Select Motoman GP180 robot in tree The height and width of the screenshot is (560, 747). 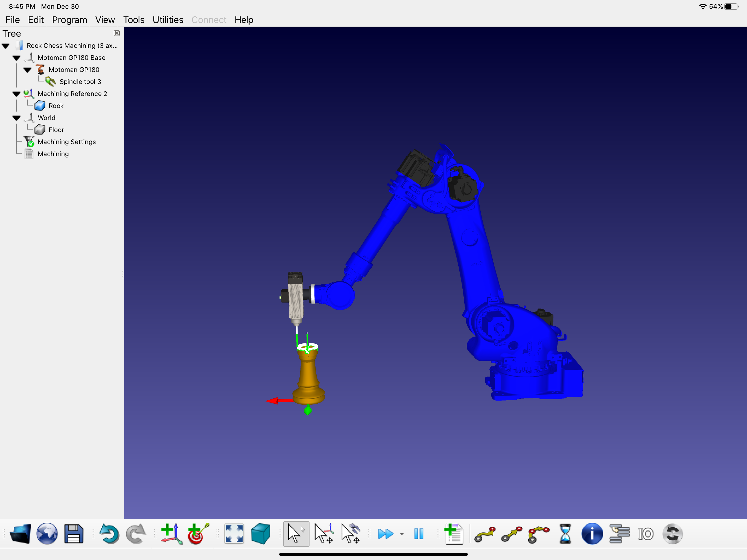click(74, 69)
